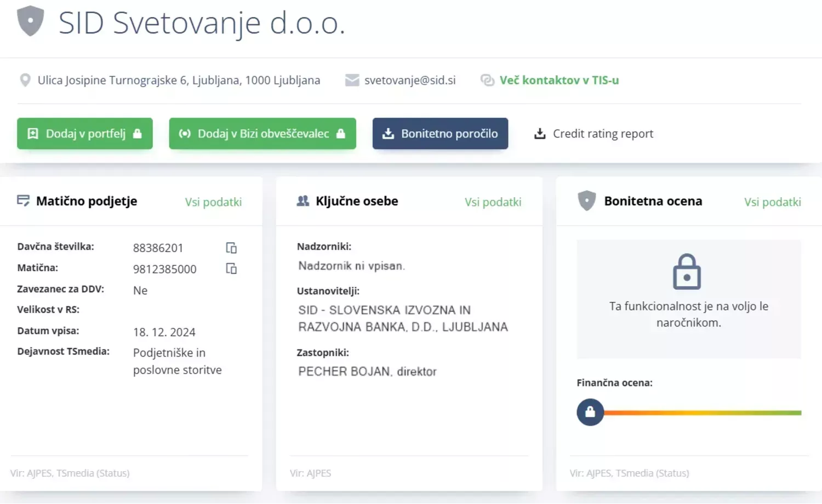Click the shield logo beside company name
Image resolution: width=822 pixels, height=504 pixels.
(31, 21)
